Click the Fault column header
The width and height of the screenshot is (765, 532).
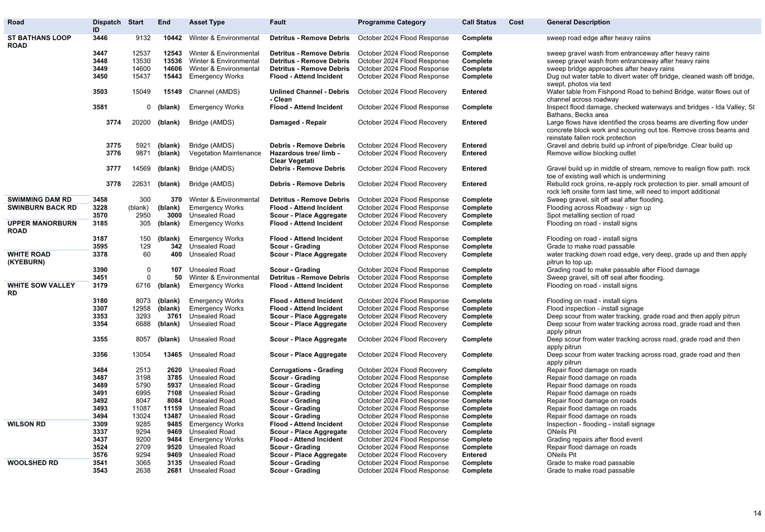click(277, 22)
